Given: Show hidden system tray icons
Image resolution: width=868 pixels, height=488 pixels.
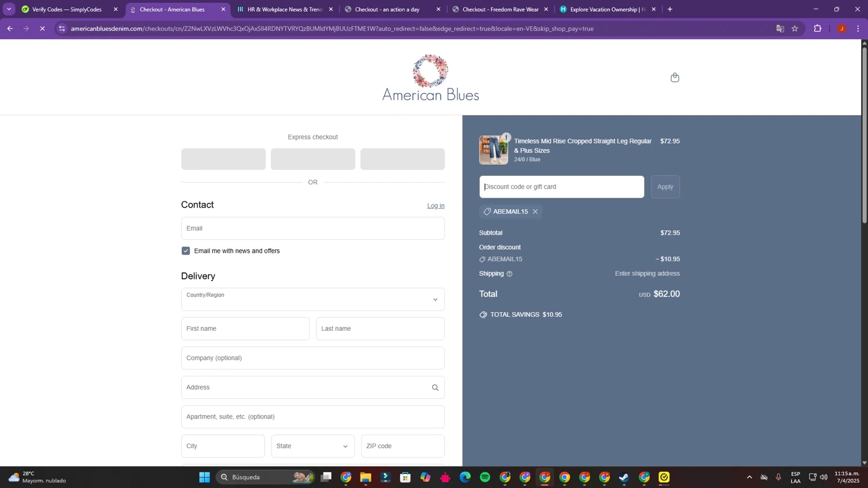Looking at the screenshot, I should pyautogui.click(x=749, y=477).
